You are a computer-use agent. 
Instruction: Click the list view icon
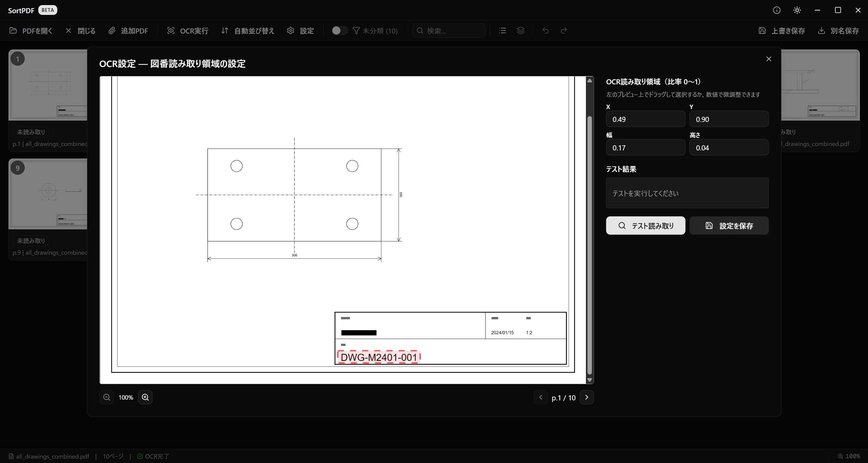click(502, 31)
